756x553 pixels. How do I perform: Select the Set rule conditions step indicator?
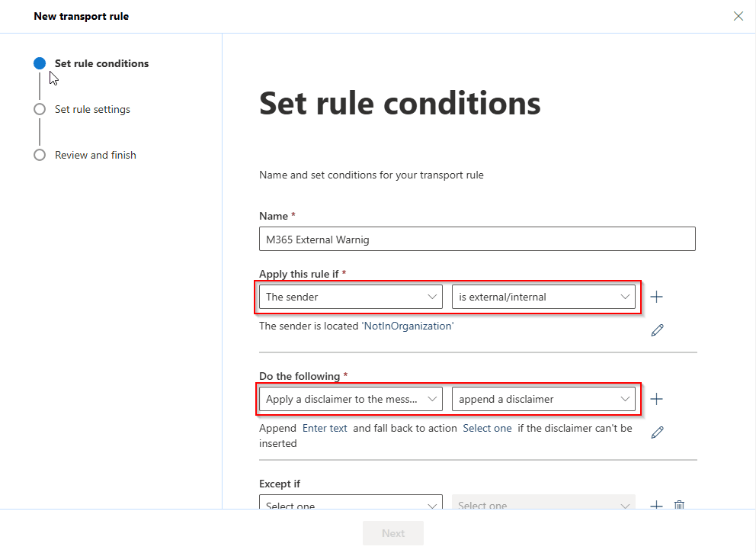point(40,63)
